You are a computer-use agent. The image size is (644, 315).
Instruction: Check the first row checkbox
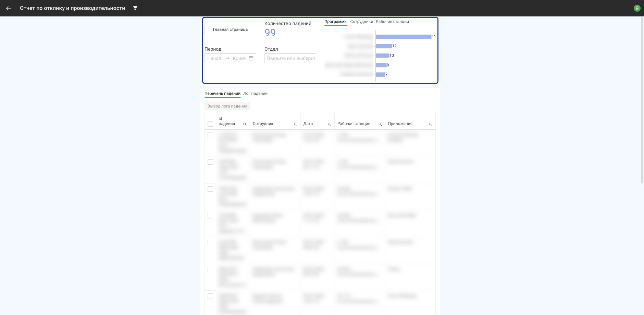click(210, 135)
